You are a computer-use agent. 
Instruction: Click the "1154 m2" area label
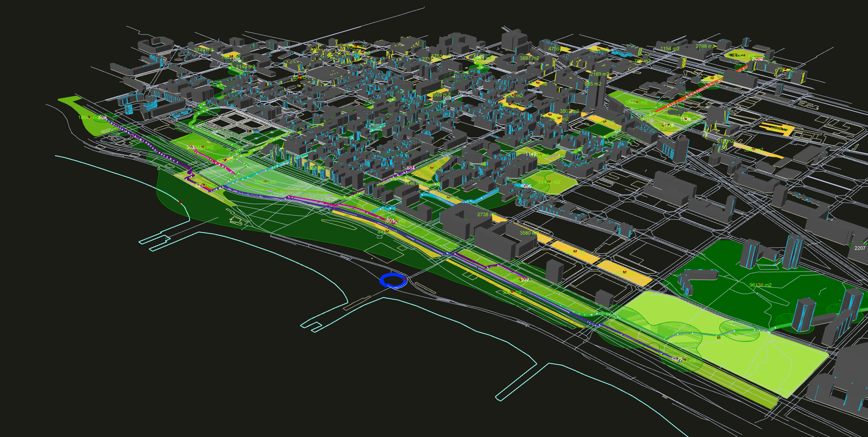[670, 48]
